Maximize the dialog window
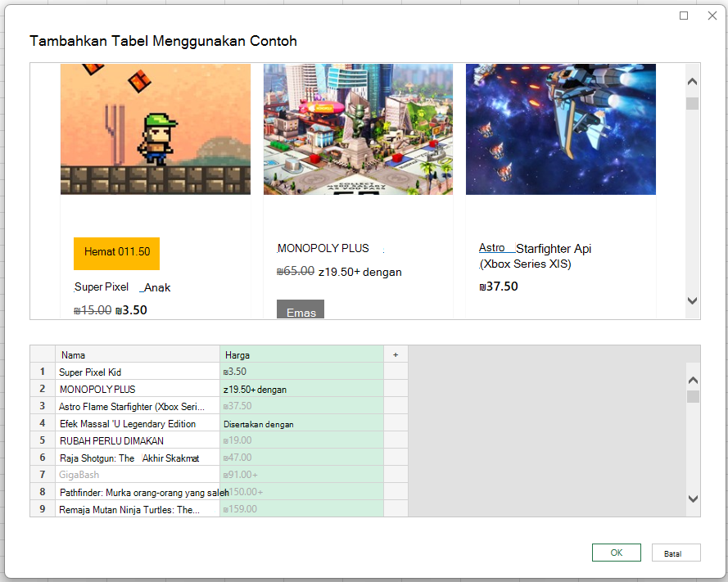 [684, 16]
